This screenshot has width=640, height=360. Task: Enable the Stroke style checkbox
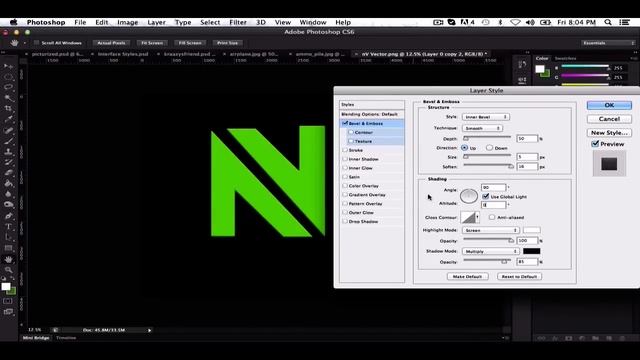tap(345, 150)
